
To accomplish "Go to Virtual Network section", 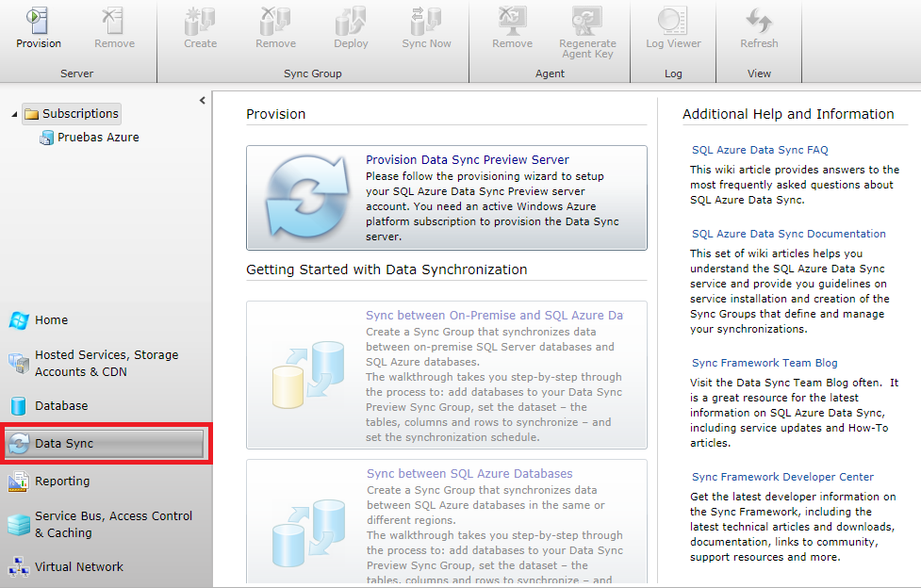I will (x=78, y=567).
